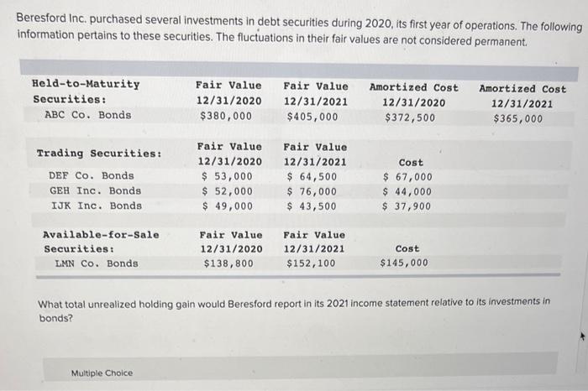This screenshot has height=391, width=588.
Task: Select the $152,100 fair value cell
Action: 315,263
